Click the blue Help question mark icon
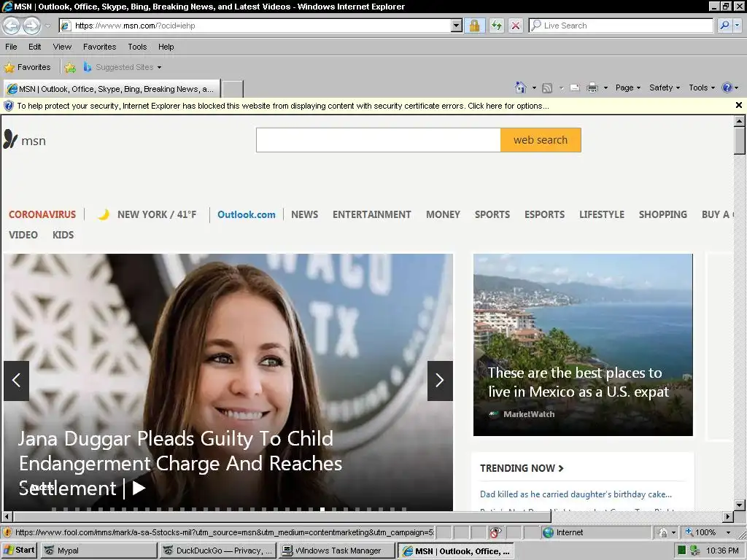Screen dimensions: 747x560 tap(727, 87)
